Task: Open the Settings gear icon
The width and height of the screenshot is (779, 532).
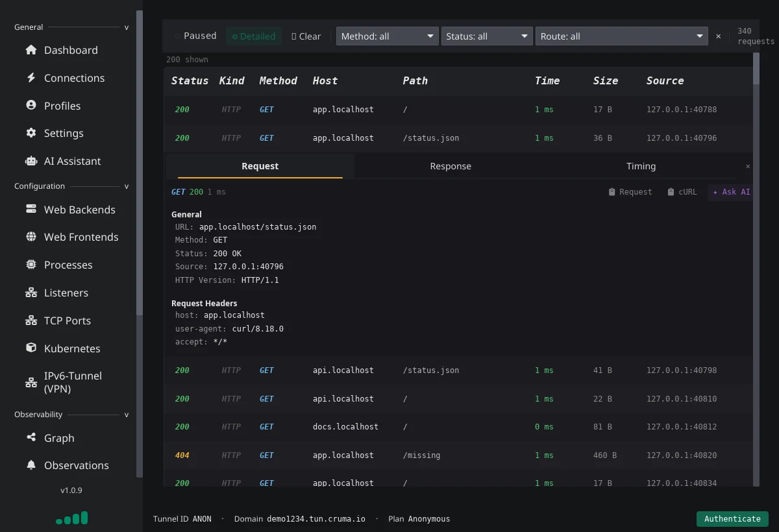Action: click(31, 133)
